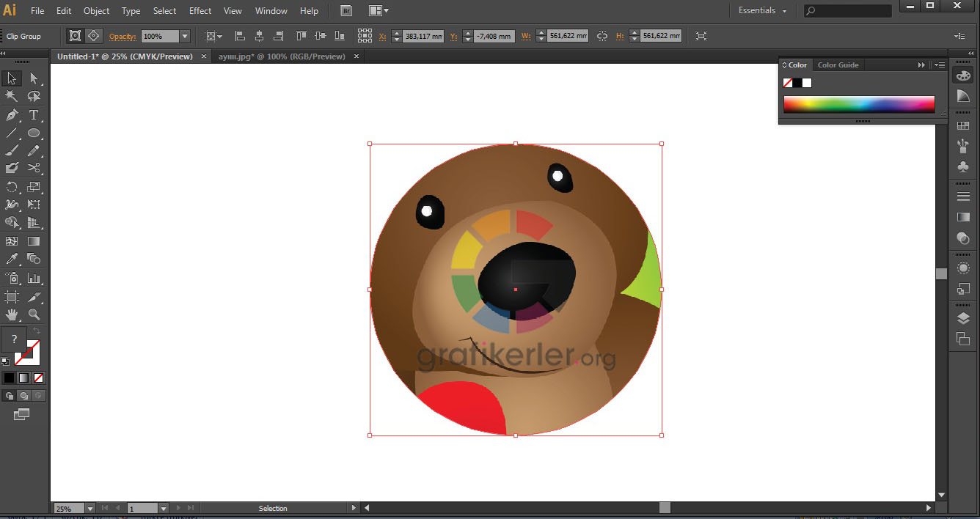
Task: Swap fill and stroke arrows
Action: click(x=37, y=331)
